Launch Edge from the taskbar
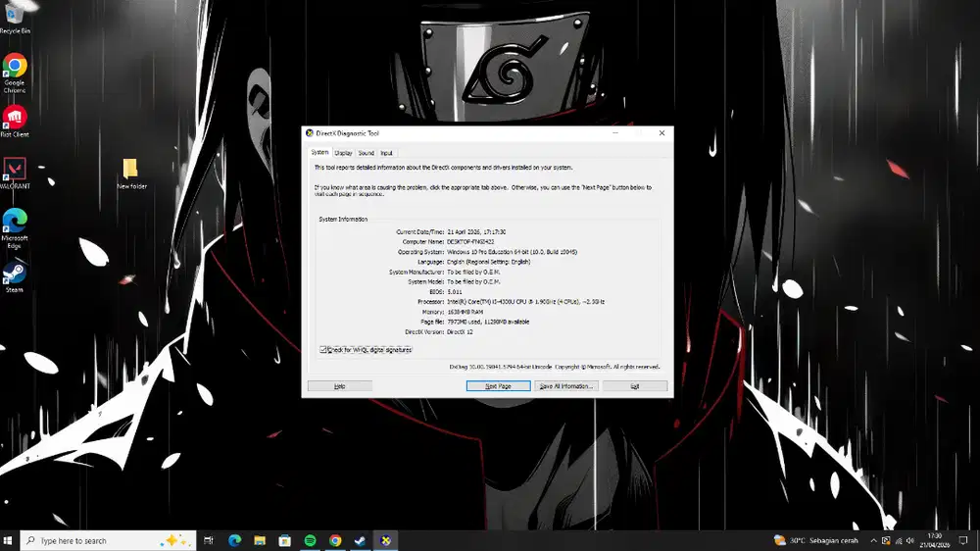The image size is (980, 551). 234,540
